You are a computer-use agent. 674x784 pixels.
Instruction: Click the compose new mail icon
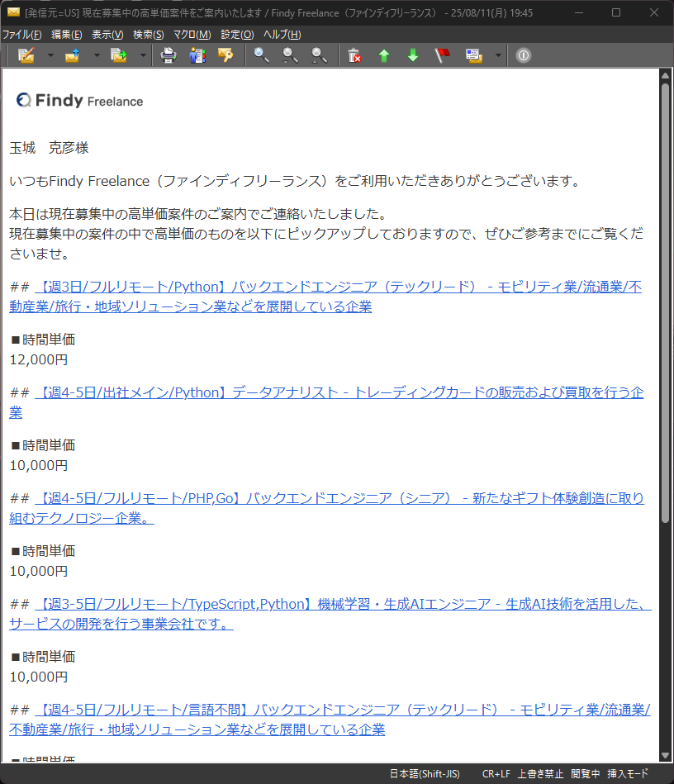point(26,55)
